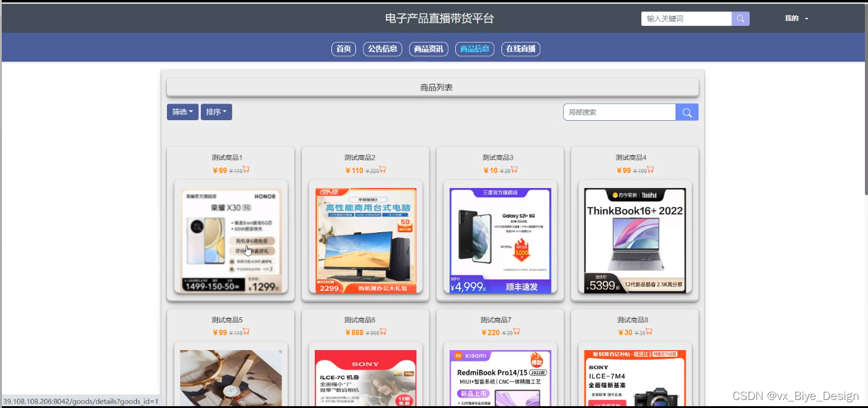The image size is (868, 408).
Task: Open Galaxy S21+ 5G product image
Action: pos(500,240)
